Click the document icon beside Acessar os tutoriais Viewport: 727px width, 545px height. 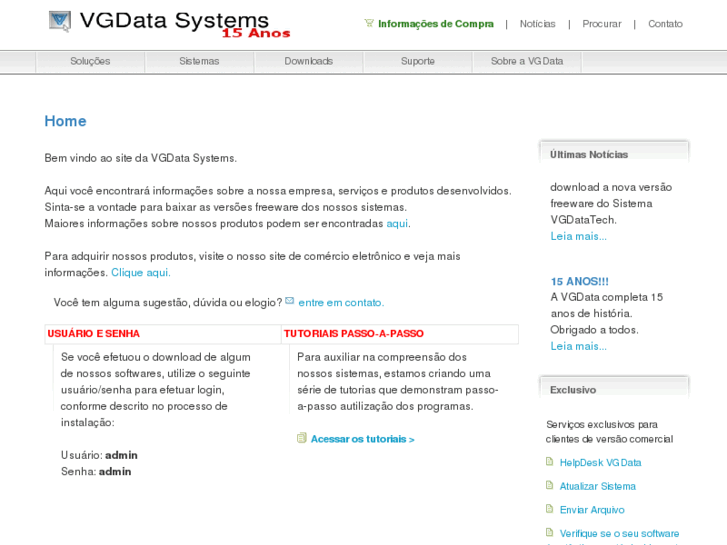point(302,438)
